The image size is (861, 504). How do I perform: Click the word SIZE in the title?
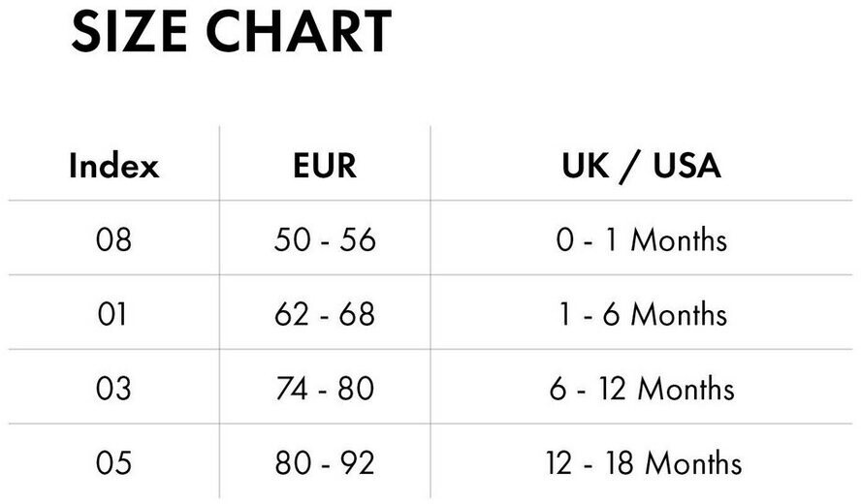(132, 32)
